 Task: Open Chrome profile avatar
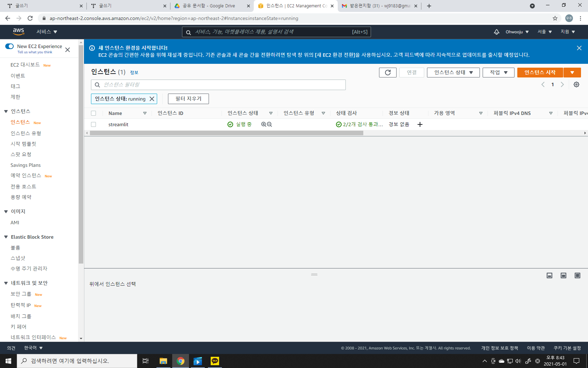569,18
